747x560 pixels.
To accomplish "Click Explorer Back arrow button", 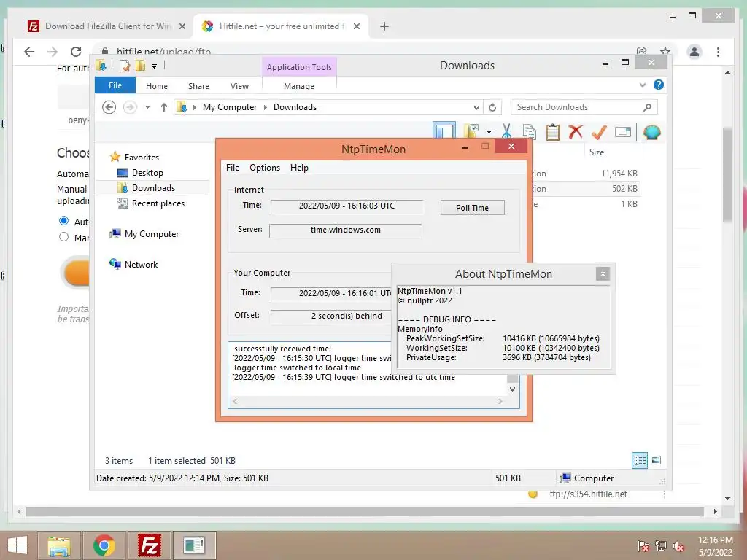I will tap(109, 107).
